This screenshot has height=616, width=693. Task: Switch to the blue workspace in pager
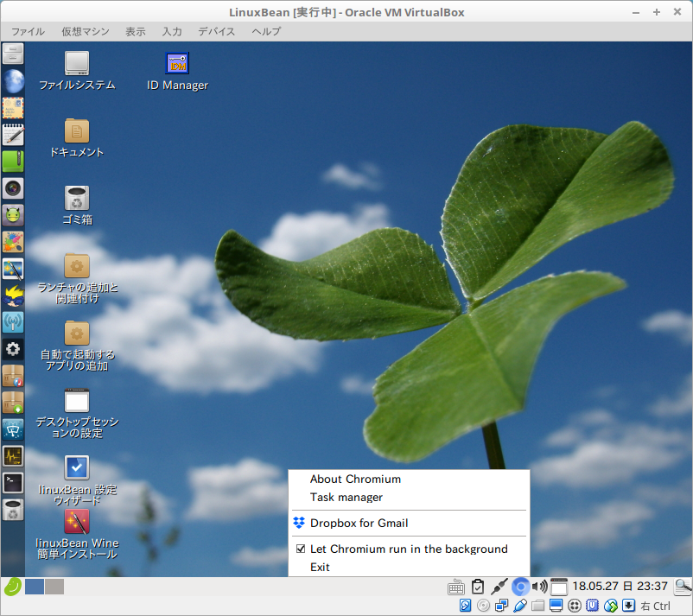(x=35, y=587)
